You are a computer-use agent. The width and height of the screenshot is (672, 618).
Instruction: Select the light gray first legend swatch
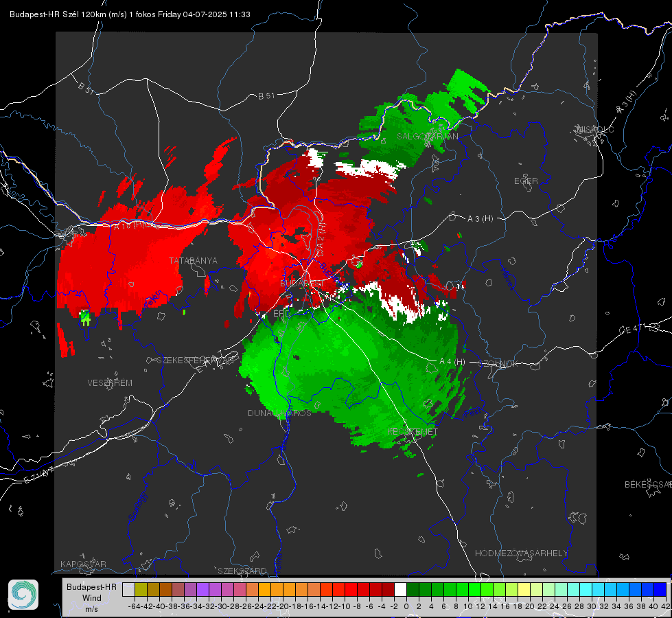coord(128,589)
